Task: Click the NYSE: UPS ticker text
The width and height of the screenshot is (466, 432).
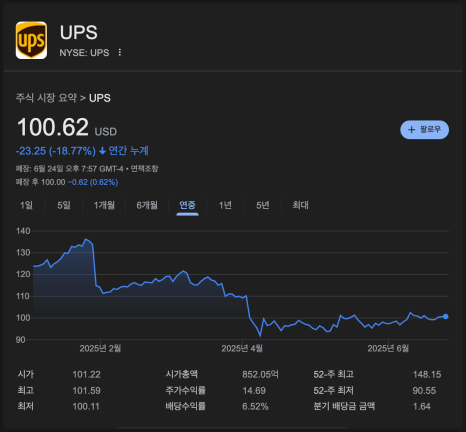Action: (x=84, y=53)
